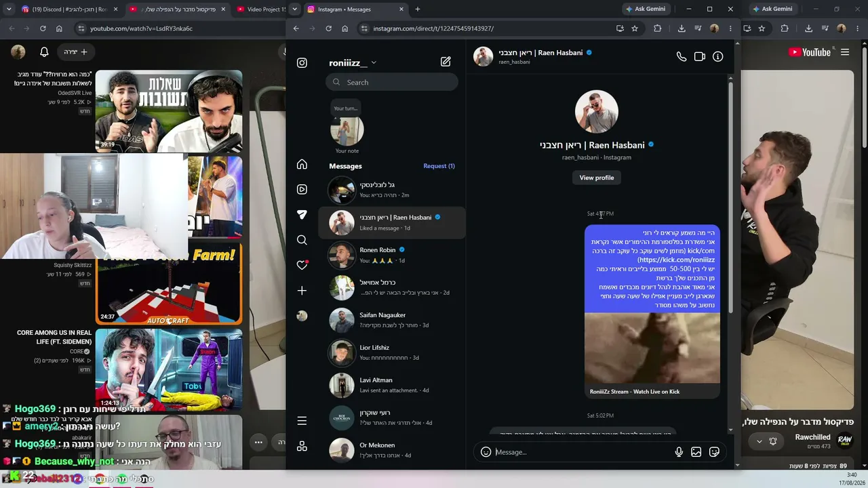
Task: Click the YouTube logo in the right window
Action: pyautogui.click(x=810, y=52)
